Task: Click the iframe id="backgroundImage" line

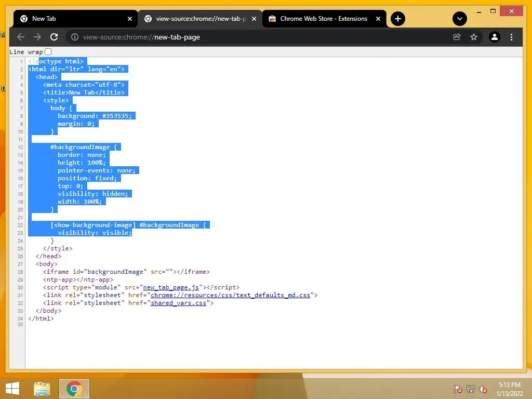Action: 126,272
